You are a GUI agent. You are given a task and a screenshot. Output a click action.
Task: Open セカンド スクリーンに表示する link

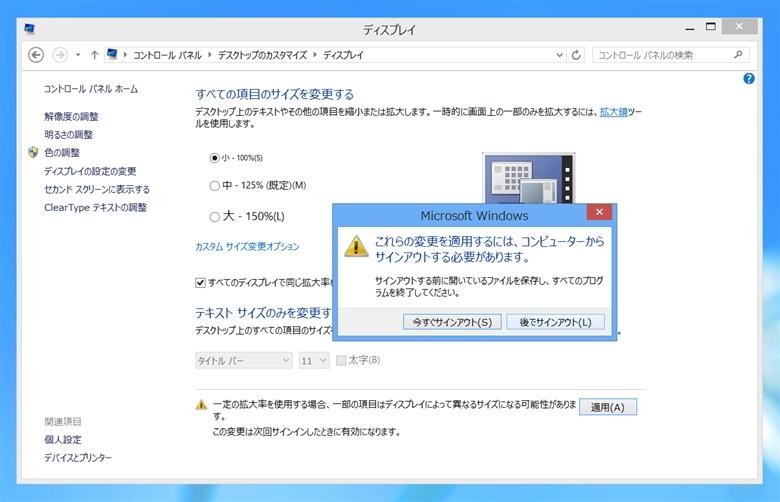97,190
